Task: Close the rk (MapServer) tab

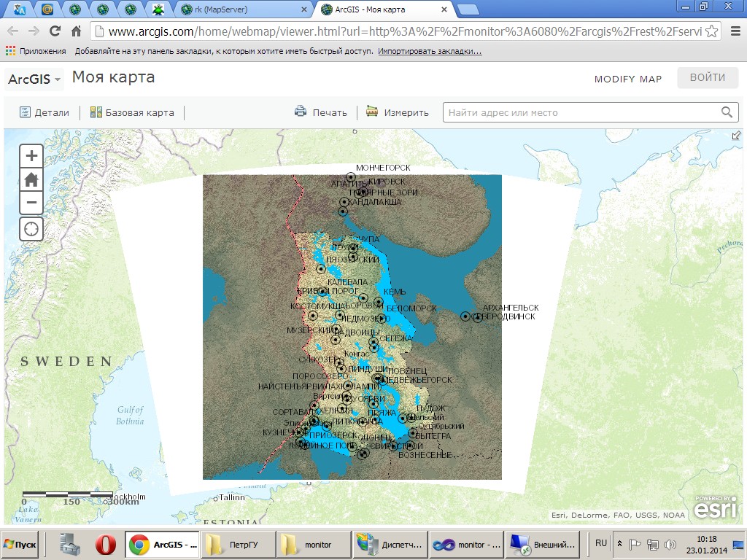Action: [x=304, y=9]
